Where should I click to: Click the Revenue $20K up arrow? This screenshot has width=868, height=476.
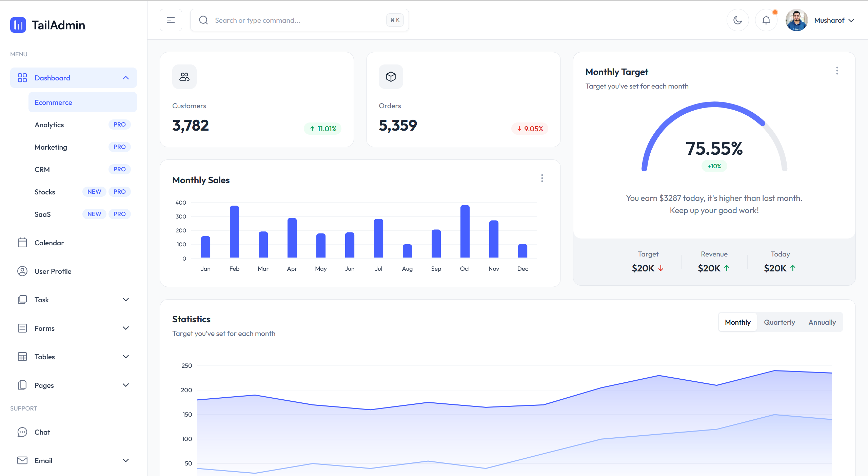click(x=727, y=268)
